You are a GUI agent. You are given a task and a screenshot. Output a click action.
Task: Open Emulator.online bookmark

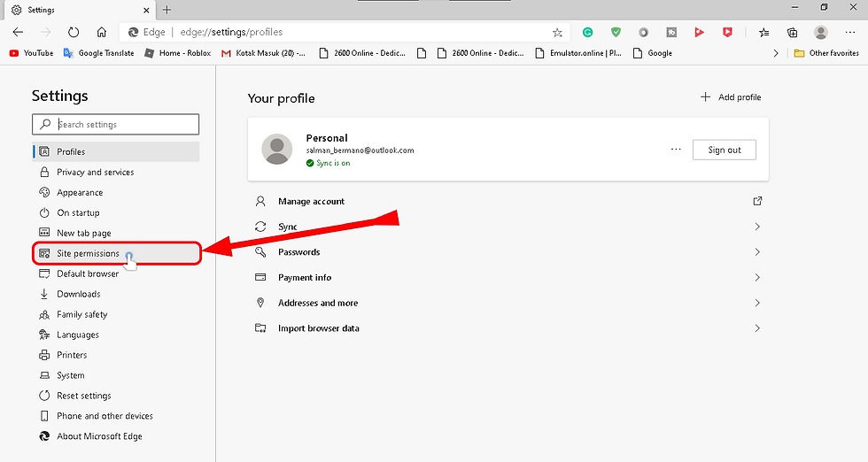point(577,53)
